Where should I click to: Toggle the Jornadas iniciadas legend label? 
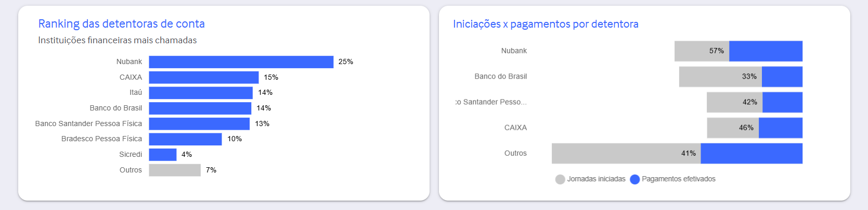pyautogui.click(x=596, y=179)
